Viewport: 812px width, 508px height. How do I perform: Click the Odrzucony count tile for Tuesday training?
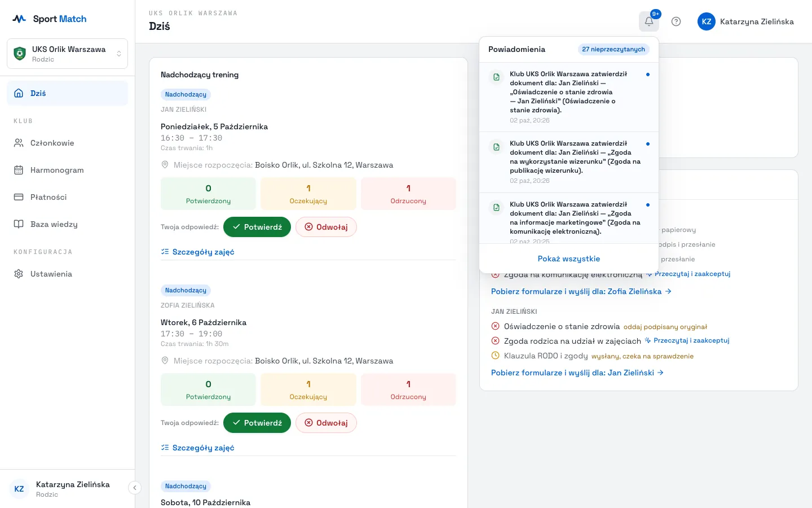tap(408, 389)
